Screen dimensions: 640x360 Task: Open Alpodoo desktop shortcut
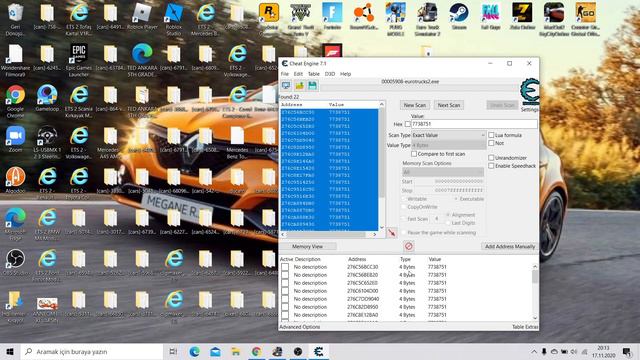(x=16, y=180)
